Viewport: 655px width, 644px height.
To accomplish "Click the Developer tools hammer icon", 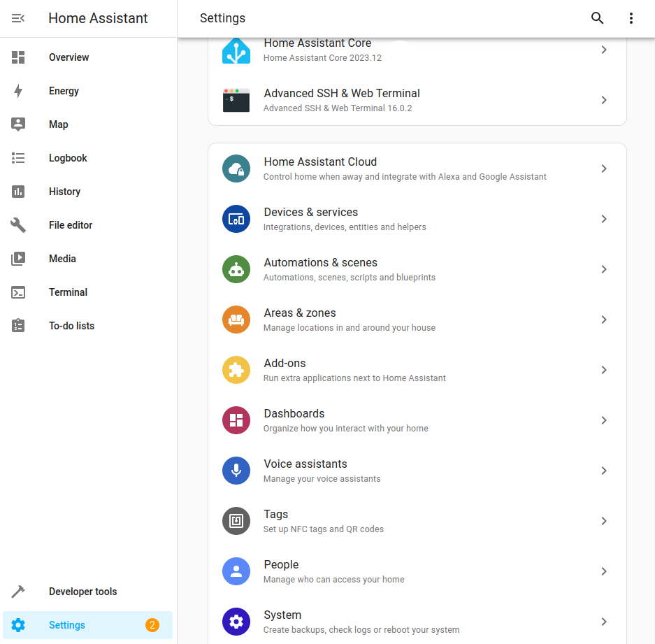I will pyautogui.click(x=18, y=592).
